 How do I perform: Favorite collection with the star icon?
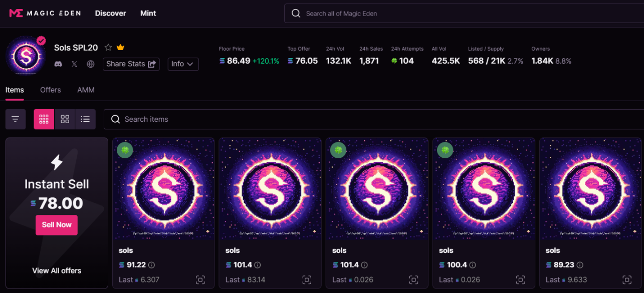[108, 48]
